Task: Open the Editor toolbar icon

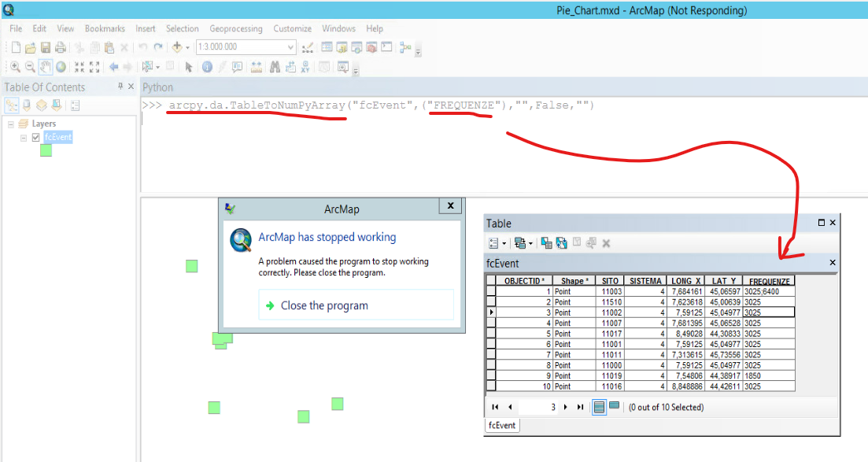Action: coord(307,48)
